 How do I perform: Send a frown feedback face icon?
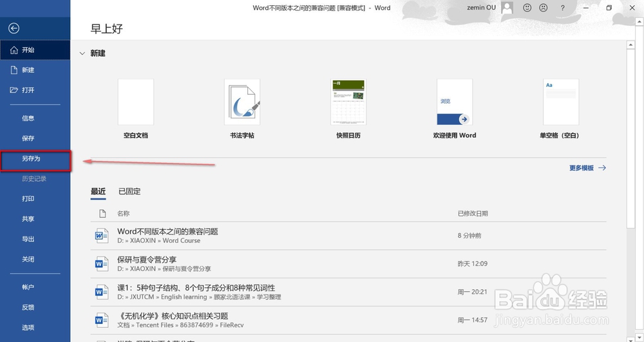(x=544, y=7)
